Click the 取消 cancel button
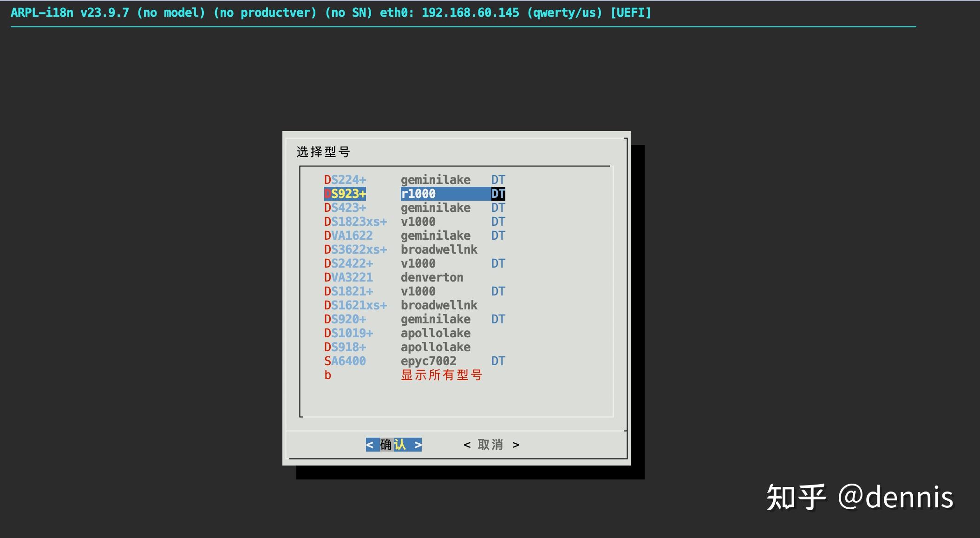The height and width of the screenshot is (538, 980). (491, 445)
